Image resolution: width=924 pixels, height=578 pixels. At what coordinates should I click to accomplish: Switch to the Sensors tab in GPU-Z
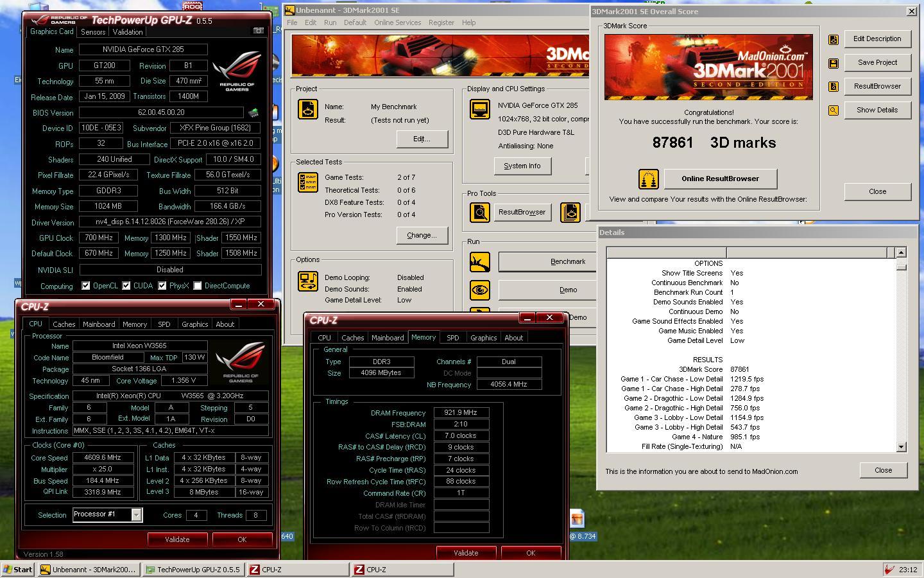(93, 32)
